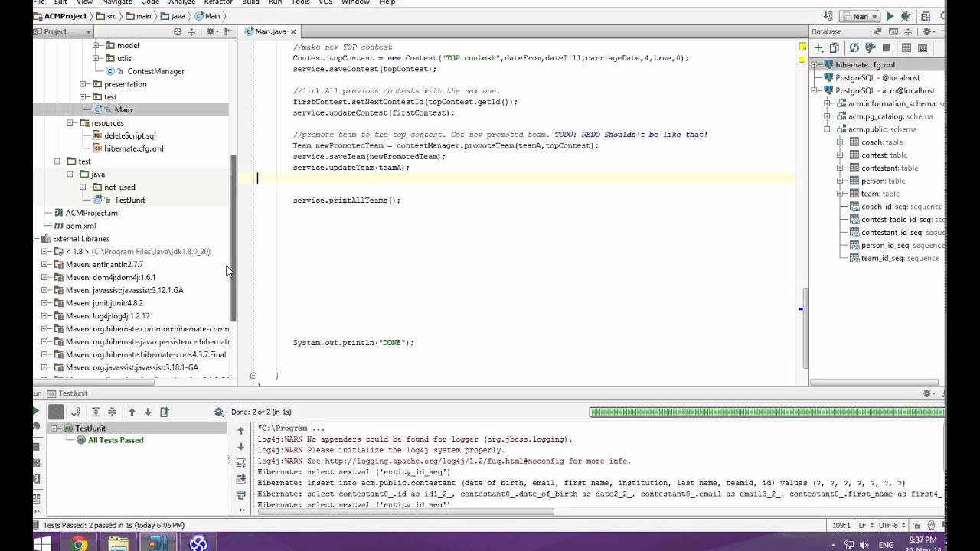This screenshot has width=980, height=551.
Task: Run the Main configuration with the green arrow
Action: (x=890, y=16)
